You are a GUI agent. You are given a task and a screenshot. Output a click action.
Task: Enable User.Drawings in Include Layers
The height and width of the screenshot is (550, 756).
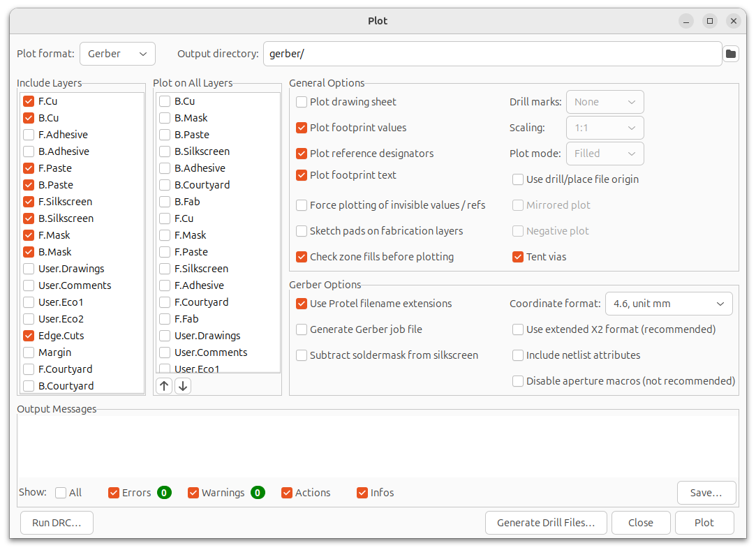click(29, 269)
